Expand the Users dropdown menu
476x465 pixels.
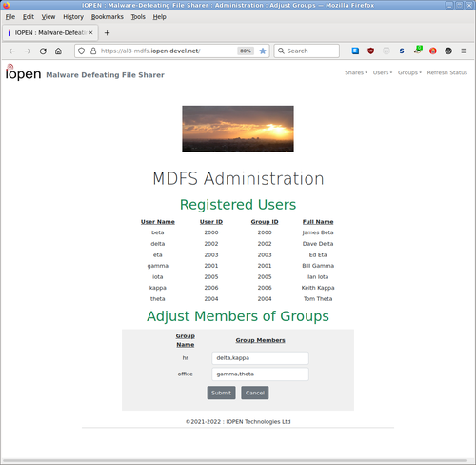[x=383, y=72]
